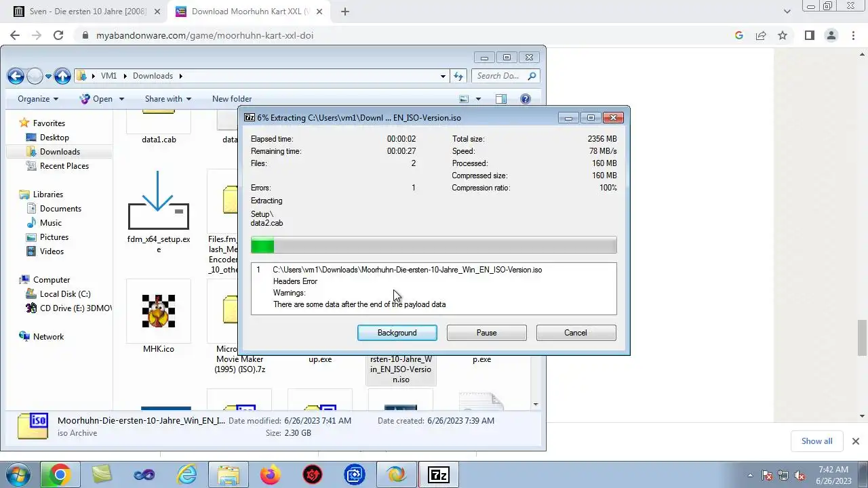Click New folder in Explorer toolbar

coord(232,99)
